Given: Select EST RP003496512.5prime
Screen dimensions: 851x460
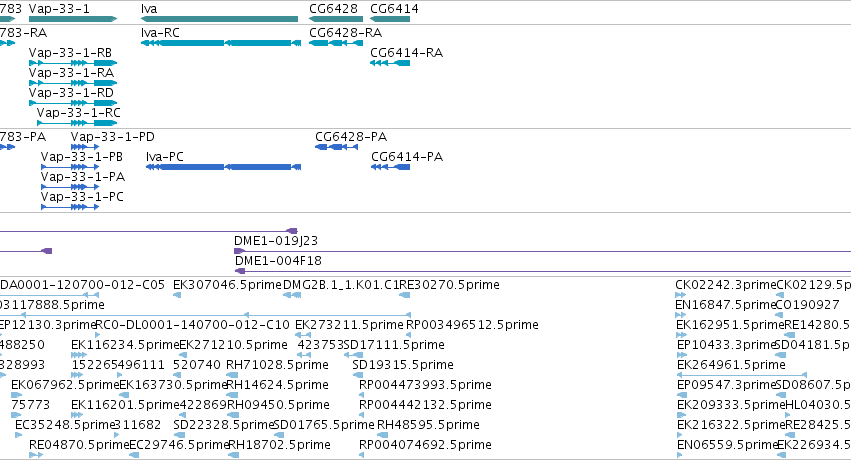Looking at the screenshot, I should coord(472,325).
